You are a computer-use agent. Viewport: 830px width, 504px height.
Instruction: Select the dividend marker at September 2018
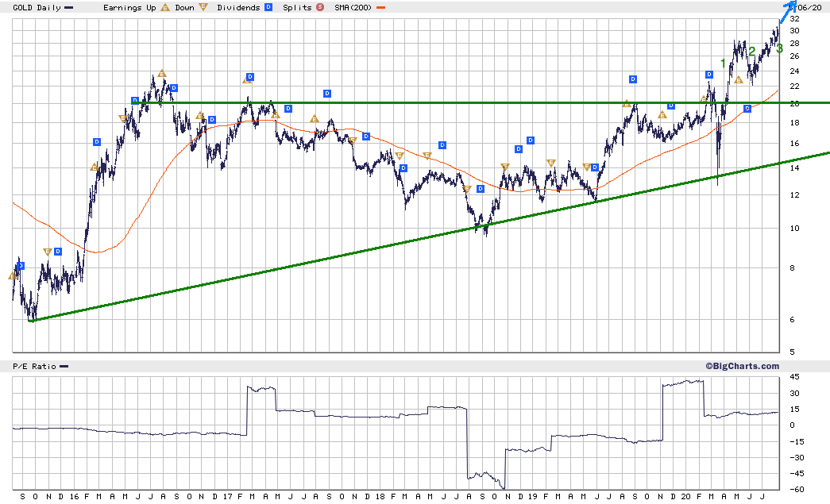coord(481,189)
